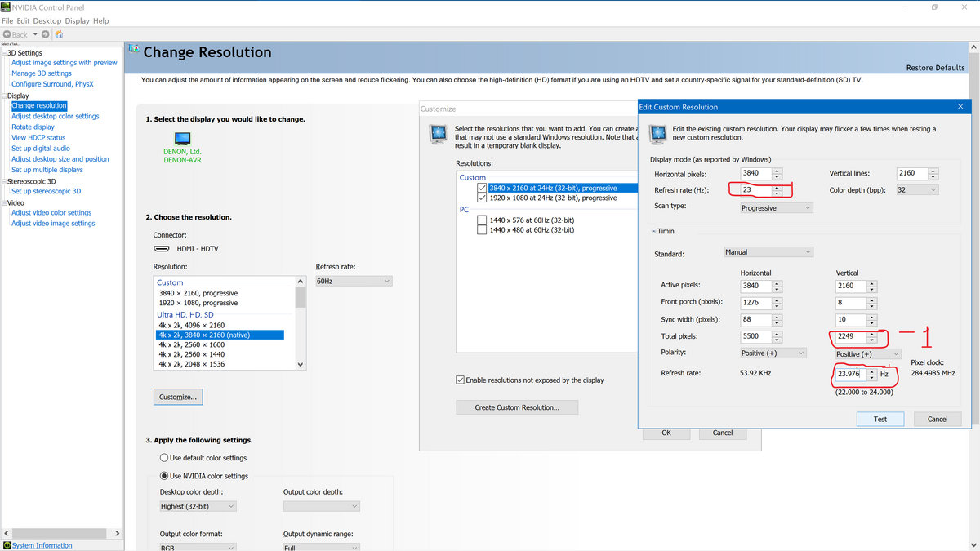The width and height of the screenshot is (980, 551).
Task: Click the Test button
Action: (880, 419)
